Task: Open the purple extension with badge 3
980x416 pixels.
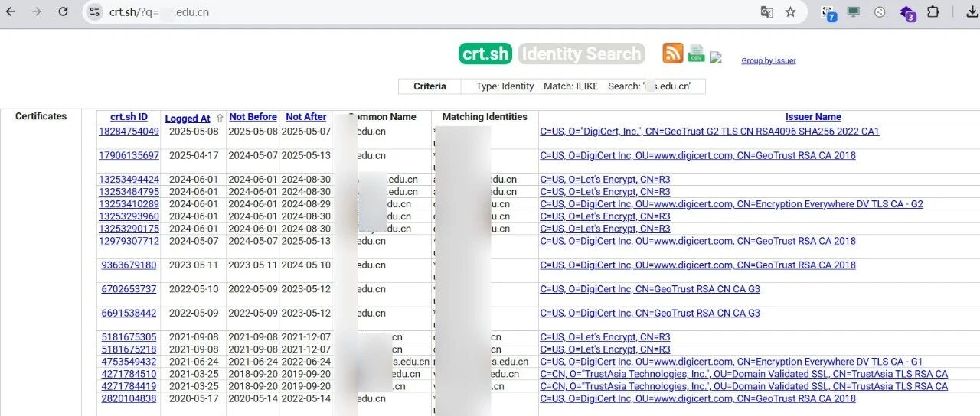Action: point(907,13)
